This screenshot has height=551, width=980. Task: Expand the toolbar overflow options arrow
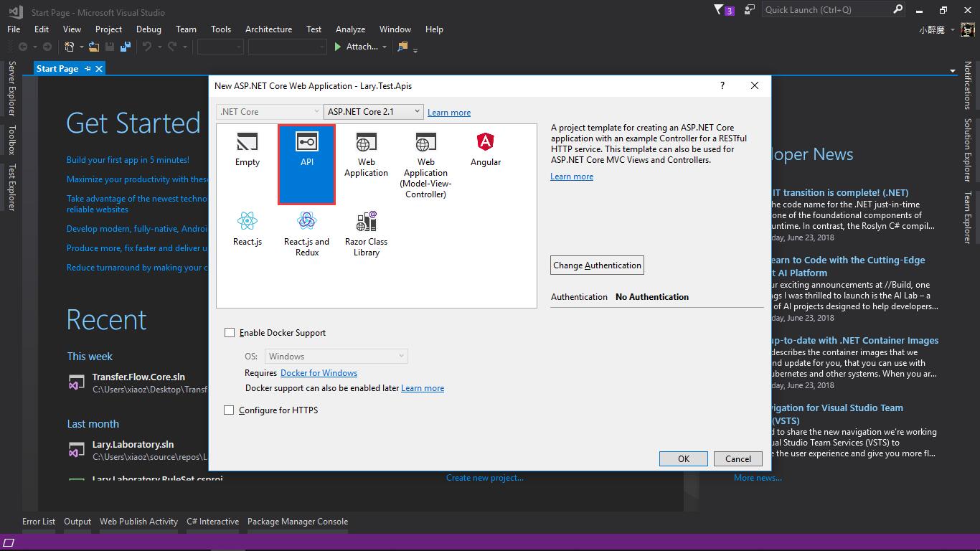[415, 50]
